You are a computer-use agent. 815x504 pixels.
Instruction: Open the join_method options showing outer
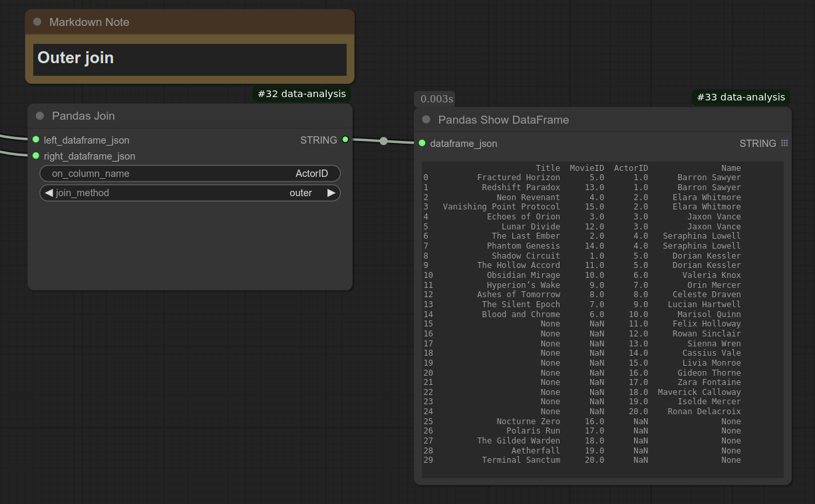click(x=190, y=193)
